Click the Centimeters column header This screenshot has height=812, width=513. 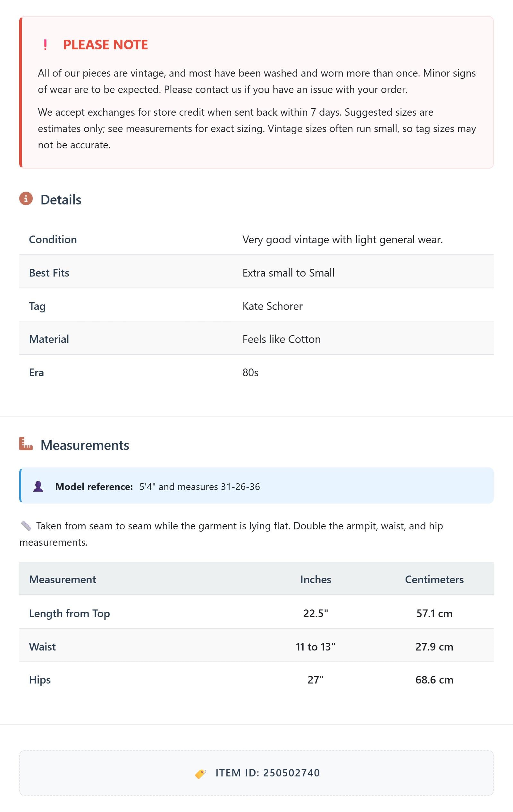click(x=434, y=579)
